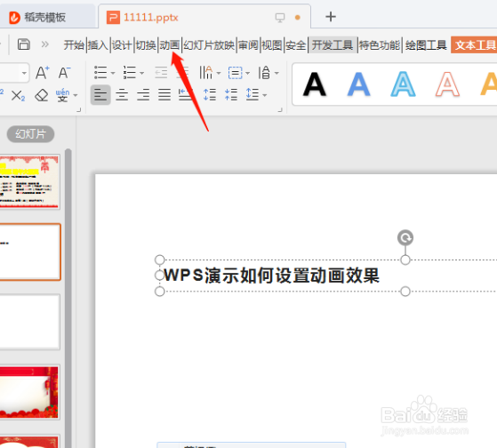Apply the solid black A text style
The height and width of the screenshot is (448, 497).
point(314,84)
